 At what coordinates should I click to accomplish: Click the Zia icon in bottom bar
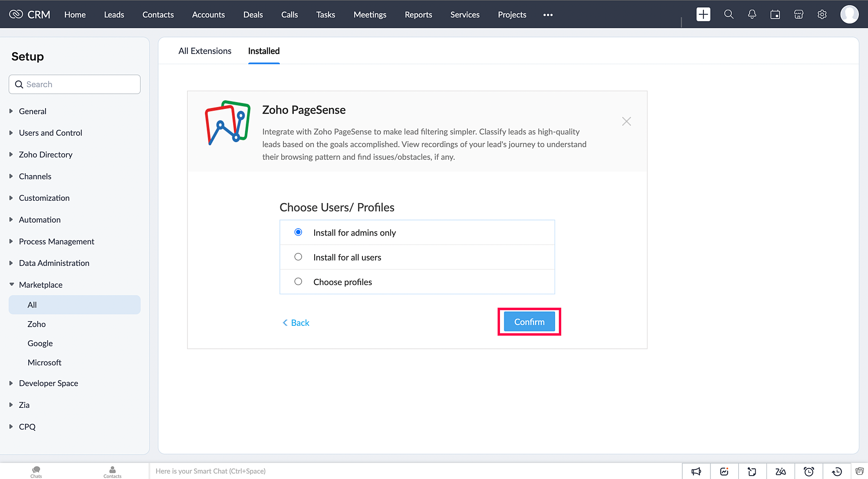click(780, 471)
